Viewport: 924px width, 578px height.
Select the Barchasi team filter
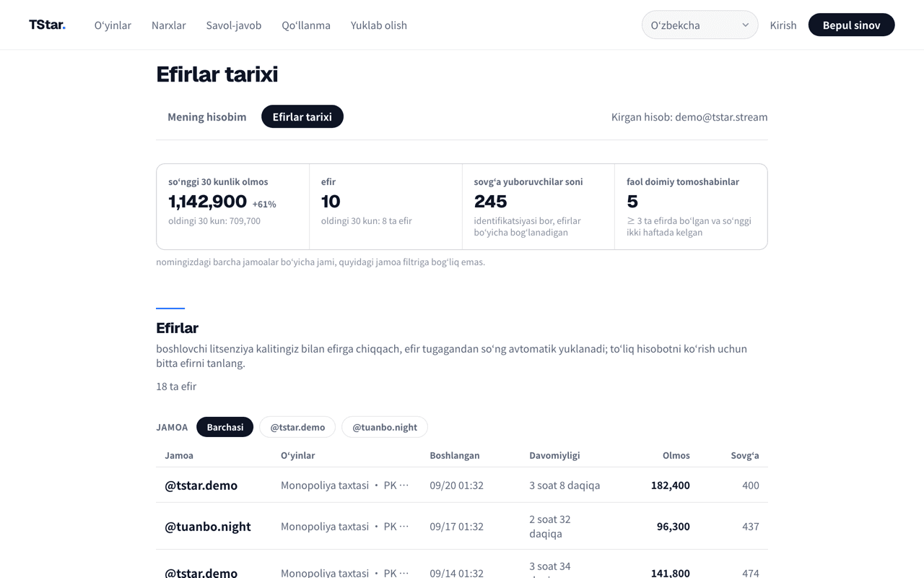pyautogui.click(x=225, y=427)
